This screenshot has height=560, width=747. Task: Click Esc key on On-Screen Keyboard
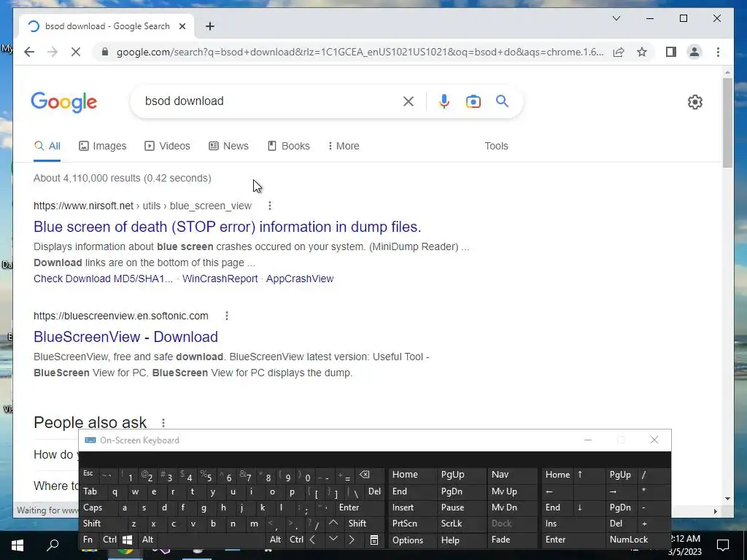point(88,474)
